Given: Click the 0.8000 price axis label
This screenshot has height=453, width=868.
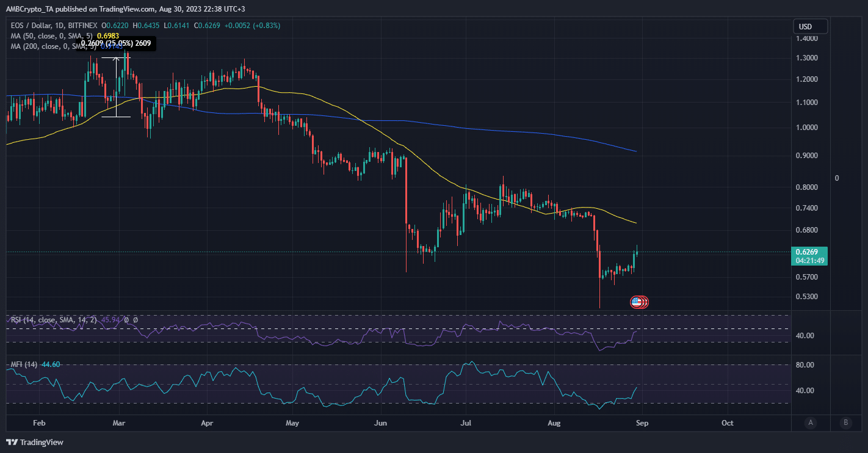Looking at the screenshot, I should point(808,187).
